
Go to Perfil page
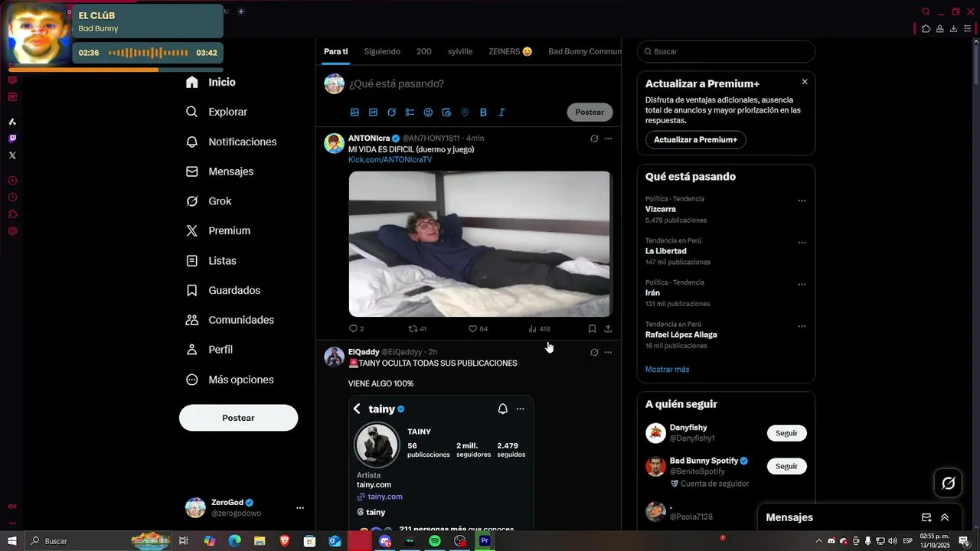tap(209, 350)
